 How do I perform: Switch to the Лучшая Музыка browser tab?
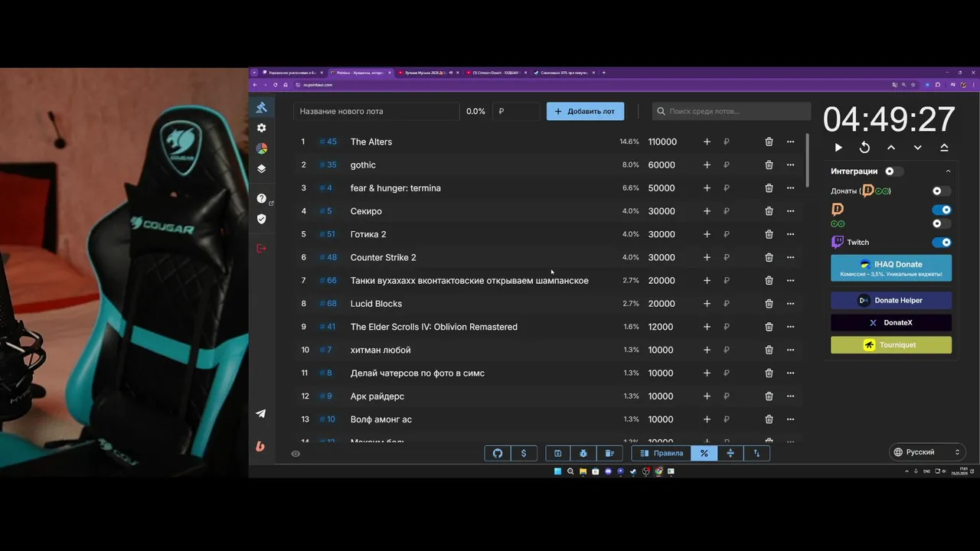click(427, 73)
